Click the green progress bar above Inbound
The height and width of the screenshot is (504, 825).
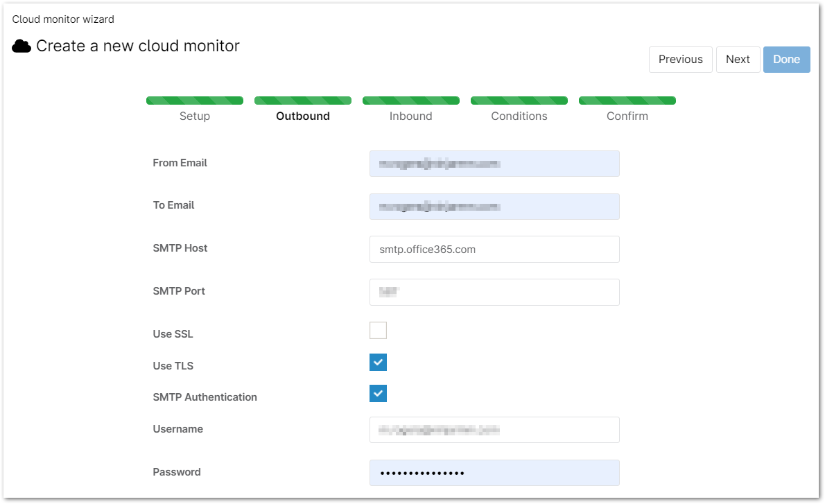click(x=411, y=100)
